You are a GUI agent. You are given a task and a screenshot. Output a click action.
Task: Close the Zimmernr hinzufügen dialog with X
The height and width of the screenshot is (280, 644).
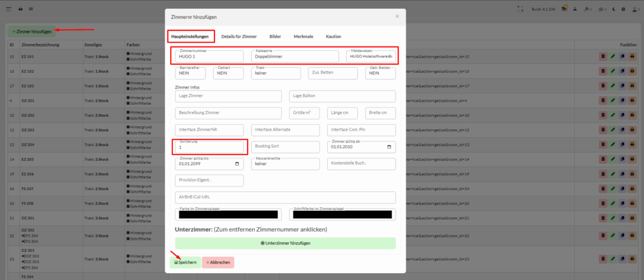(x=396, y=16)
